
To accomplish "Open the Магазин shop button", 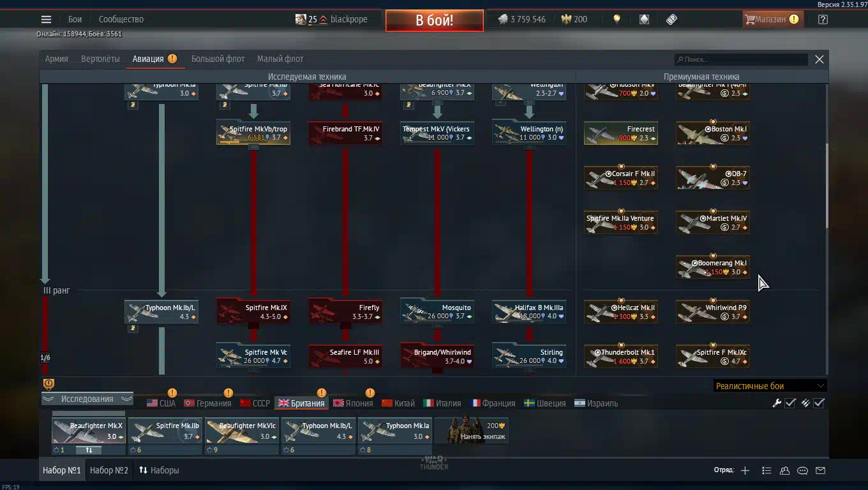I will (772, 19).
